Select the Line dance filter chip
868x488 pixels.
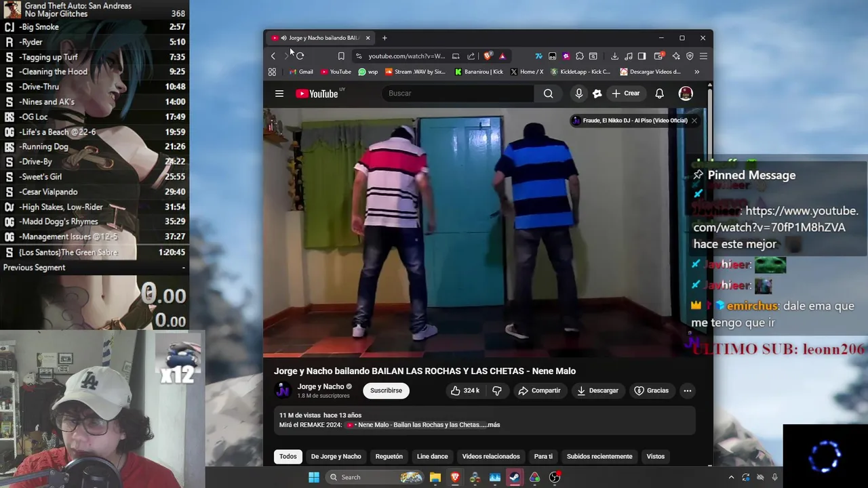tap(432, 456)
